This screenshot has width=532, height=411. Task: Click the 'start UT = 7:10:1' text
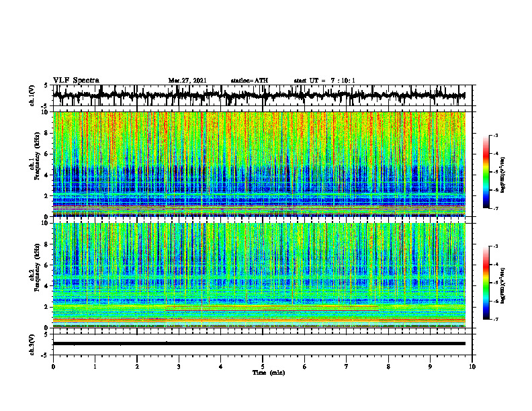pos(324,81)
